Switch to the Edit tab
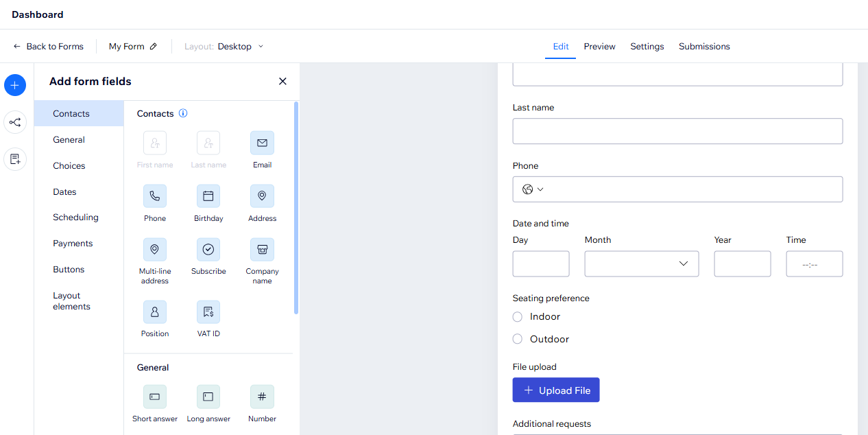This screenshot has height=435, width=868. pos(561,47)
